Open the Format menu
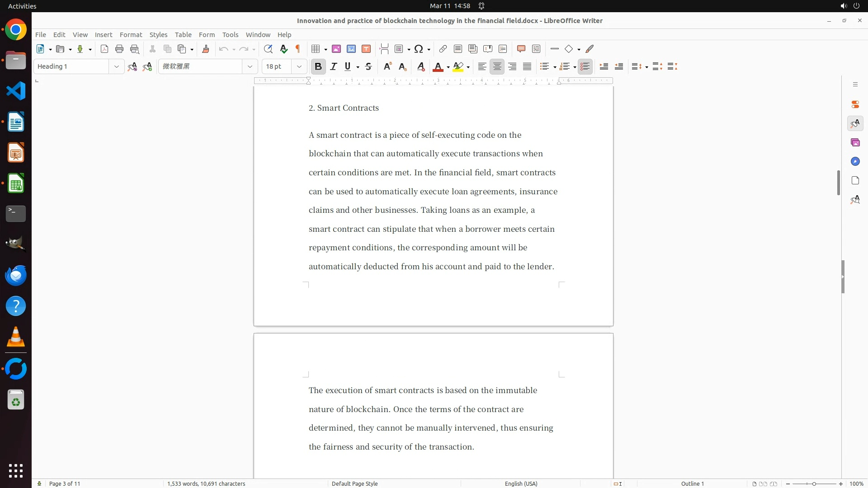This screenshot has height=488, width=868. click(x=131, y=35)
